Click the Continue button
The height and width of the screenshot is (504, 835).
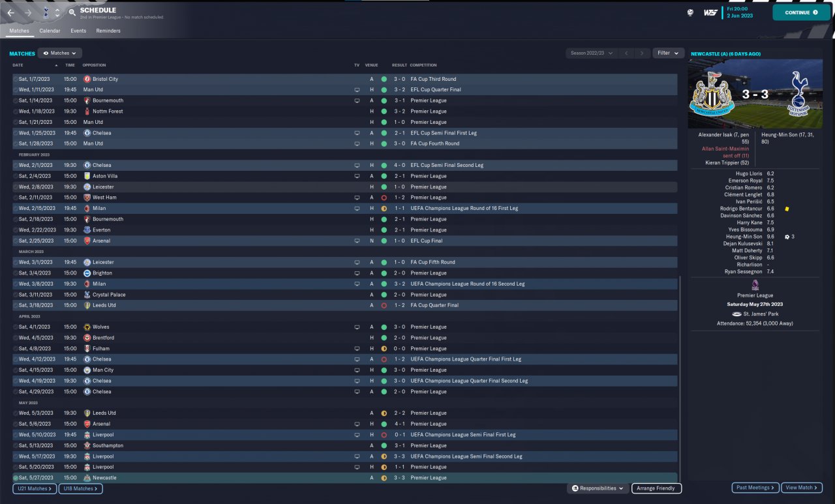802,12
